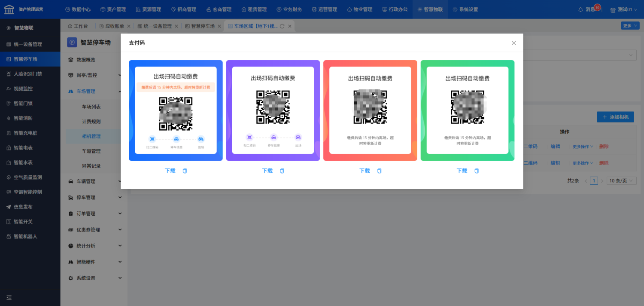The image size is (644, 306).
Task: Open 统一设备管理 in the left sidebar
Action: (x=30, y=44)
